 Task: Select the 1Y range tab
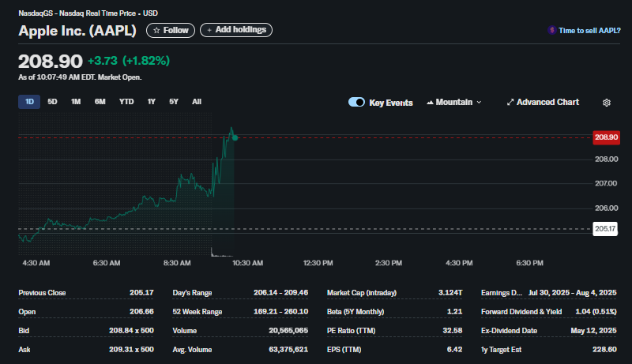pos(151,102)
